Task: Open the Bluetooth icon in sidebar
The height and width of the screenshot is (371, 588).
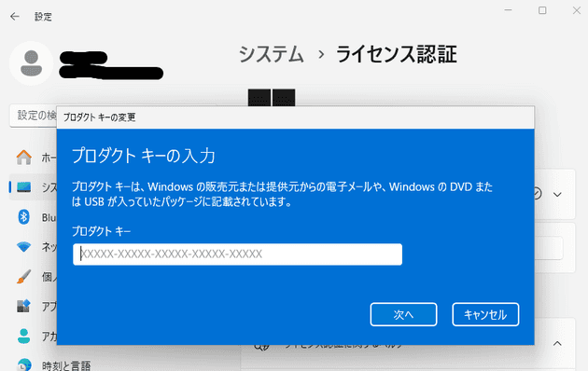Action: (24, 217)
